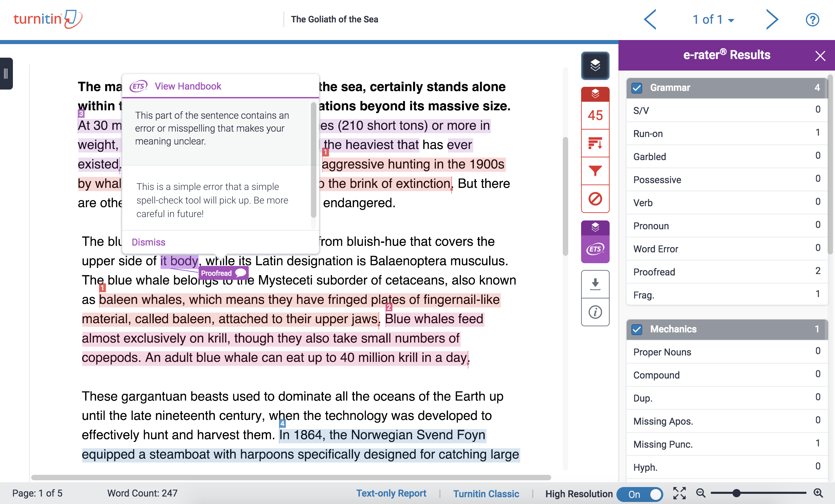Open the 1 of 1 paper dropdown

(713, 20)
